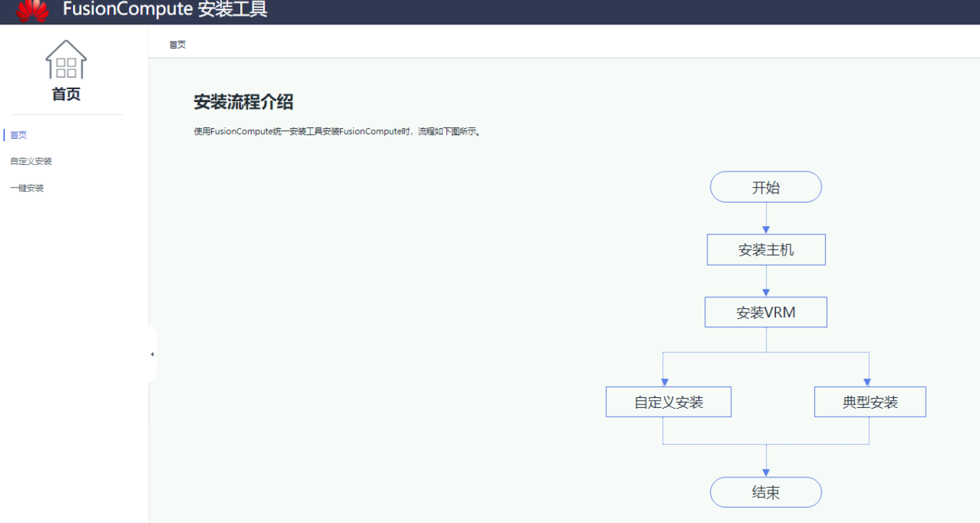Click the arrowhead pointing into 结束
The height and width of the screenshot is (523, 980).
click(x=766, y=472)
